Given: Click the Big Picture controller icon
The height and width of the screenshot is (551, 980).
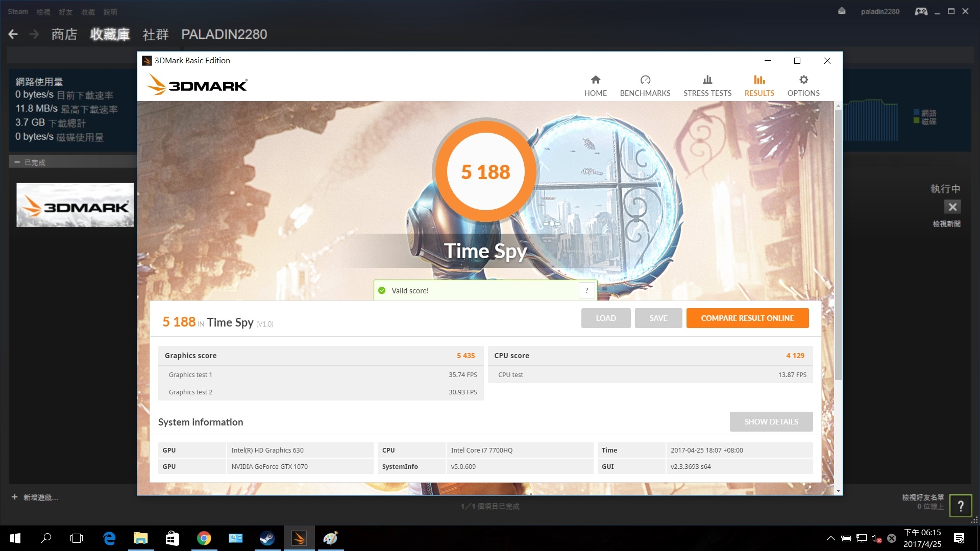Looking at the screenshot, I should 921,11.
